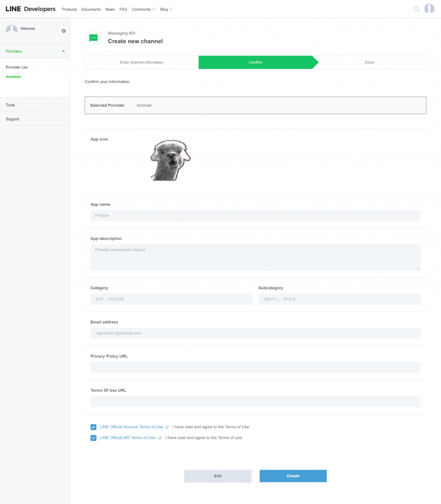441x504 pixels.
Task: Open FAQ in top navigation
Action: 123,9
